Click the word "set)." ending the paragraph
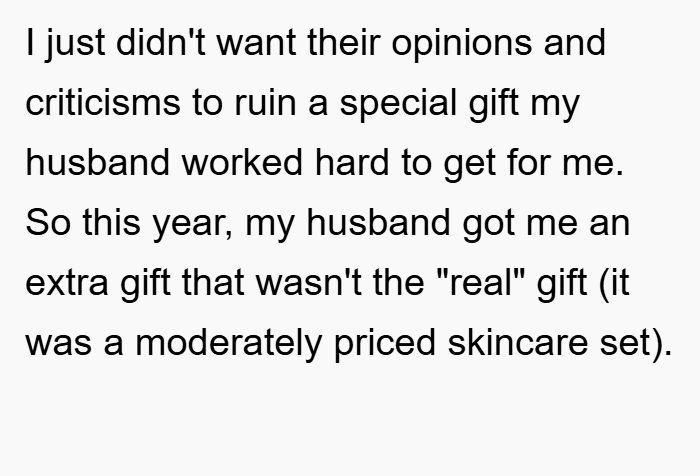 636,344
